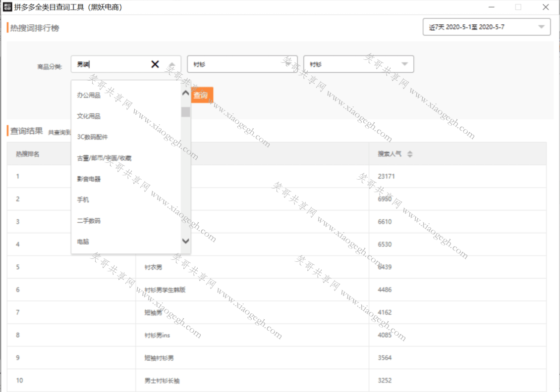
Task: Select 影音电器 from category list
Action: 89,179
